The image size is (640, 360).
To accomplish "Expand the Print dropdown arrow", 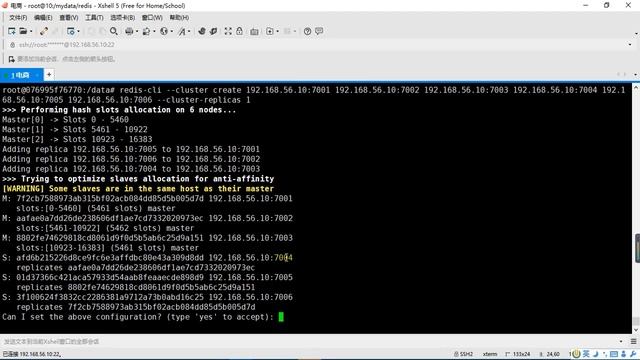I will tap(136, 31).
